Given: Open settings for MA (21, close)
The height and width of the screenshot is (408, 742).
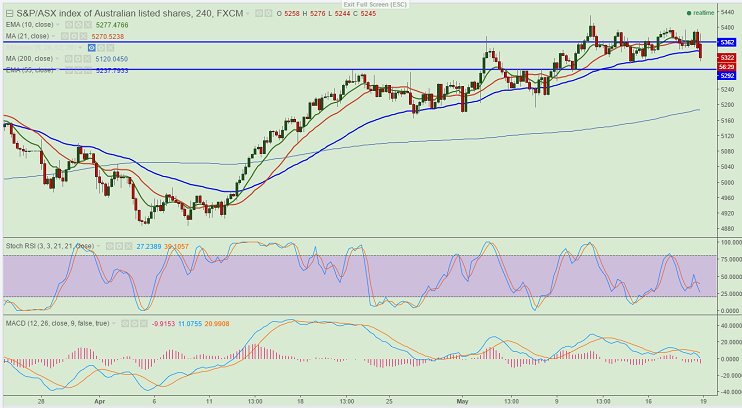Looking at the screenshot, I should click(x=74, y=36).
